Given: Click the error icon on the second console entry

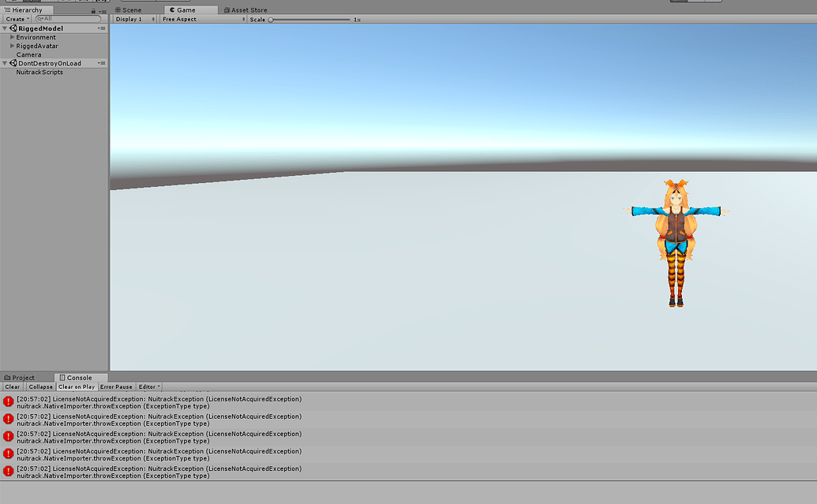Looking at the screenshot, I should [8, 419].
